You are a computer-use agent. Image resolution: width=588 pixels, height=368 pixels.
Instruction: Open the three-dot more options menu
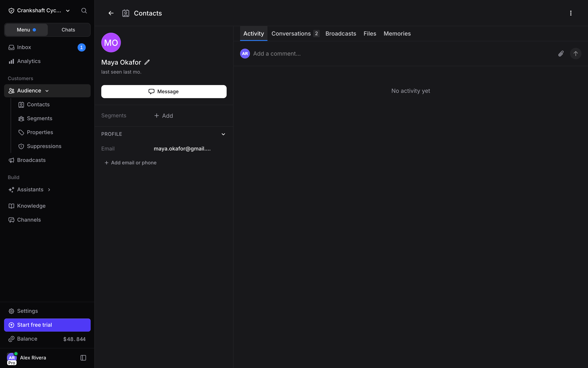pyautogui.click(x=571, y=13)
